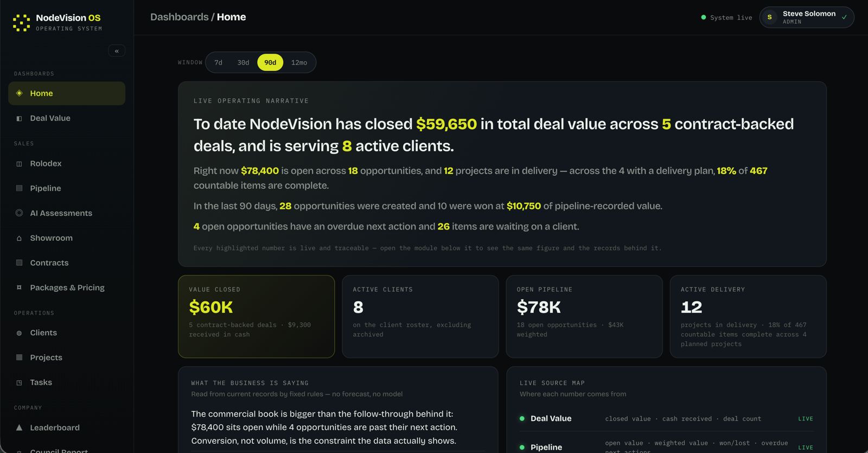
Task: Open the Steve Solomon account menu
Action: click(807, 17)
